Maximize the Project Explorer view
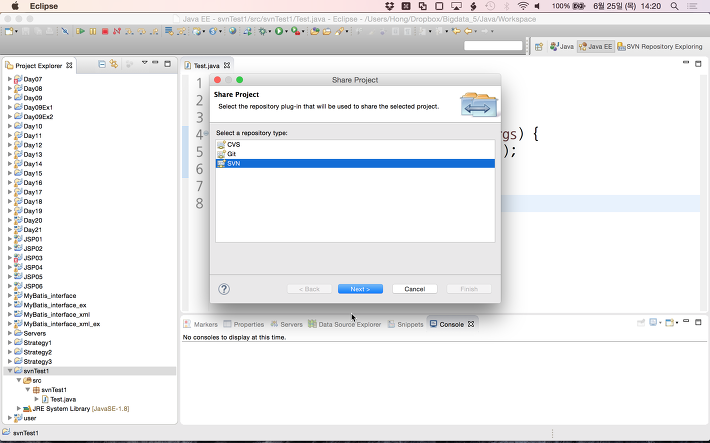This screenshot has width=710, height=443. [168, 64]
